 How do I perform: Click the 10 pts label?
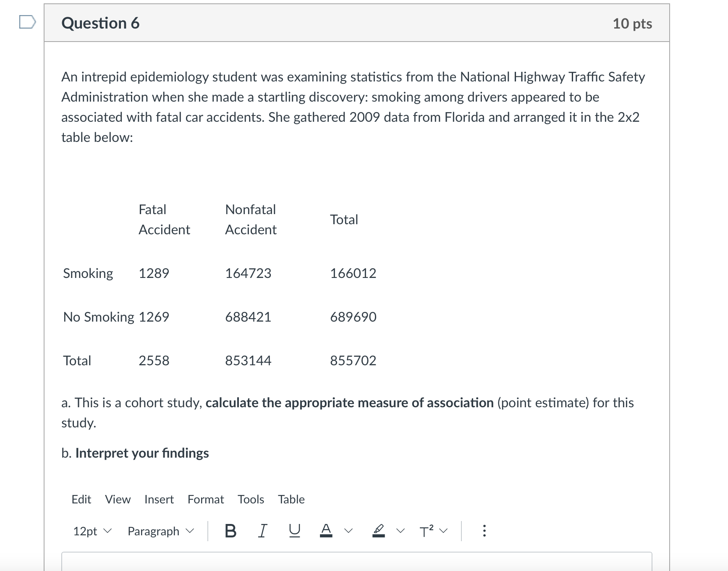(632, 24)
